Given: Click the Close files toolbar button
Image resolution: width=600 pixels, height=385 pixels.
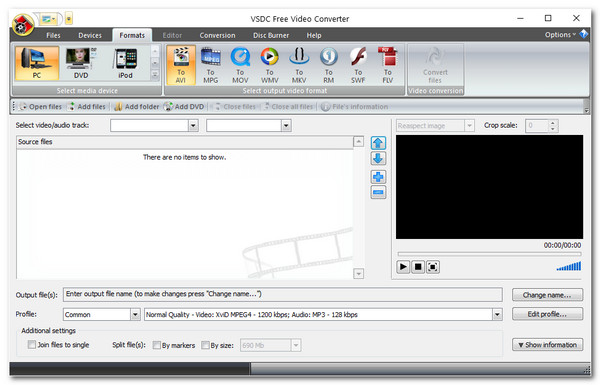Looking at the screenshot, I should pyautogui.click(x=234, y=107).
